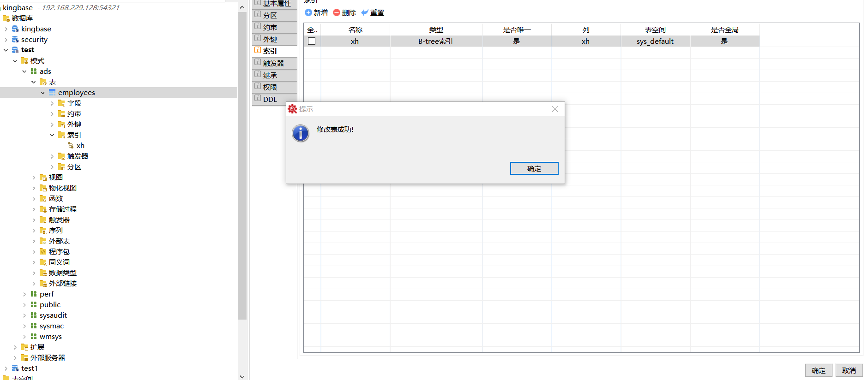Expand the kingbase database node
The image size is (868, 380).
coord(6,29)
